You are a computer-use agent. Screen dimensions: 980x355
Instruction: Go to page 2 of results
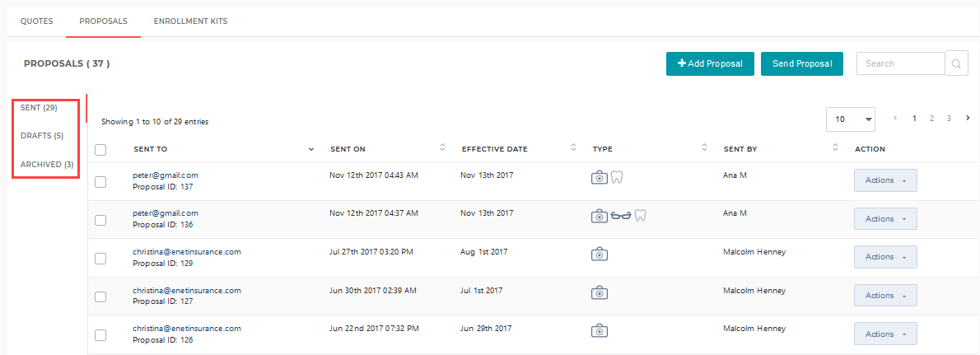pyautogui.click(x=932, y=118)
